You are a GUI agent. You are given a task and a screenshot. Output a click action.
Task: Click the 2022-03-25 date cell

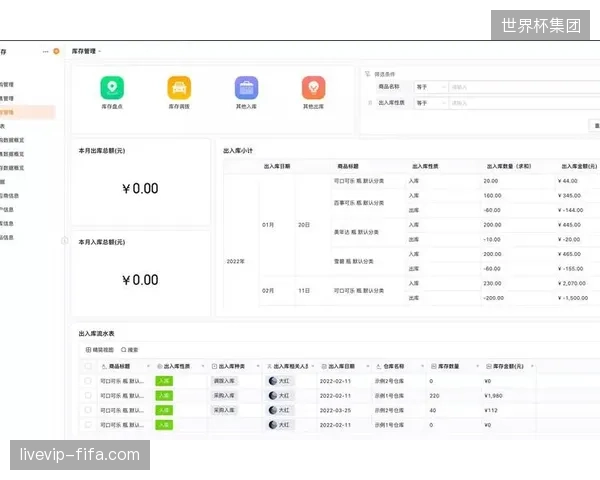pos(336,410)
